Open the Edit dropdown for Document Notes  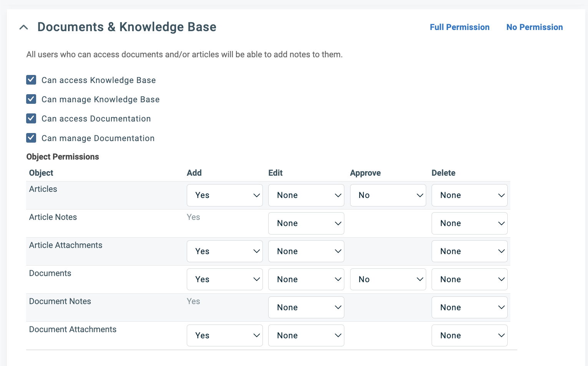pos(306,307)
